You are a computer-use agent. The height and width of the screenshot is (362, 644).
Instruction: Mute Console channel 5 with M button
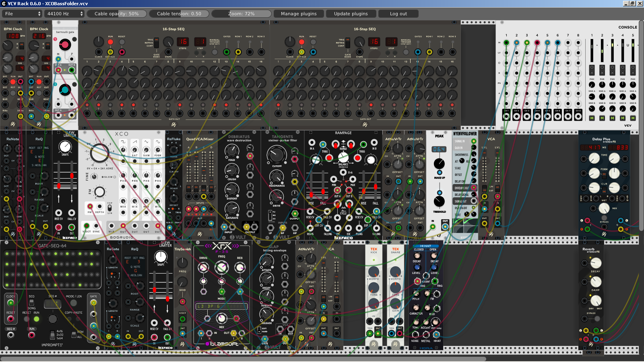[x=633, y=118]
